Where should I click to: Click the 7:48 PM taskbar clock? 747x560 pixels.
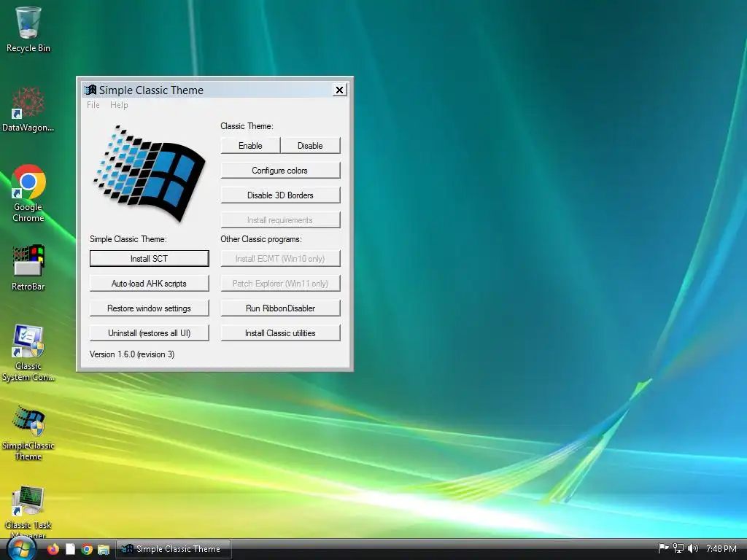pyautogui.click(x=721, y=548)
